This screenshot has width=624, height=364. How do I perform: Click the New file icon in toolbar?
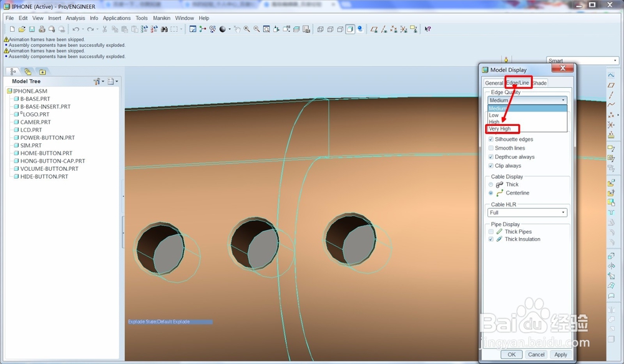12,29
